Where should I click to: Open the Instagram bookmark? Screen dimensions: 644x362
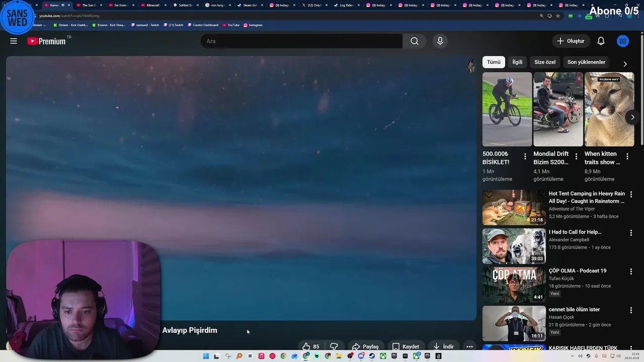253,25
